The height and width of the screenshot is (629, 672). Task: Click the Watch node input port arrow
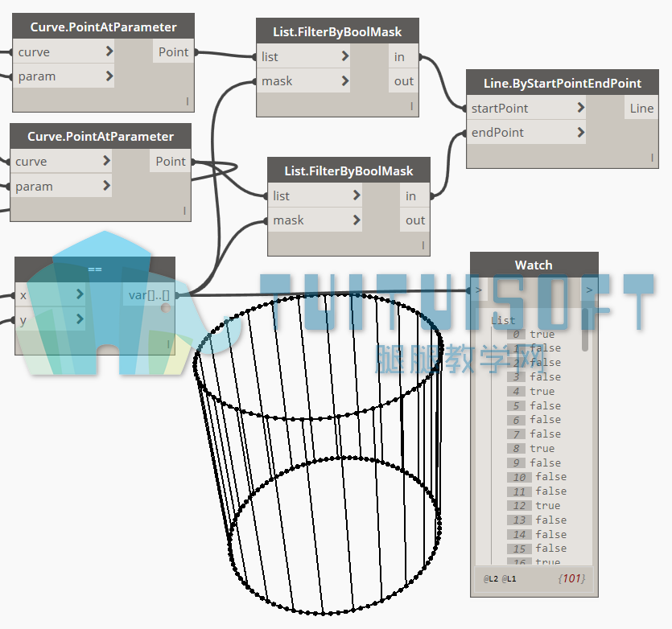click(479, 290)
